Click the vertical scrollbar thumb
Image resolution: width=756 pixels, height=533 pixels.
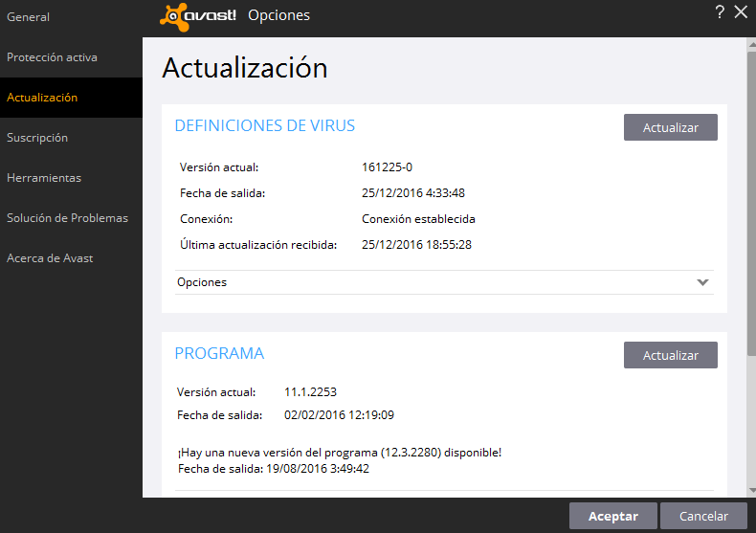tap(751, 204)
